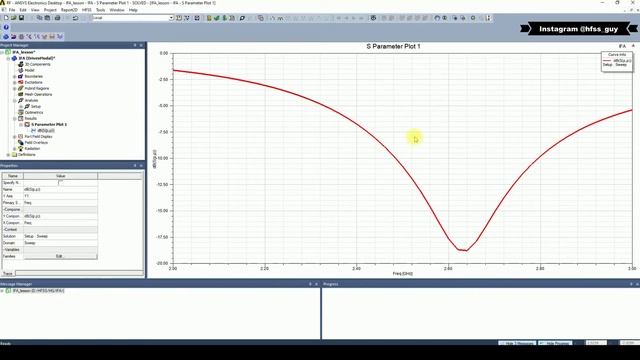Image resolution: width=640 pixels, height=360 pixels.
Task: Close the Progress panel
Action: pos(637,284)
